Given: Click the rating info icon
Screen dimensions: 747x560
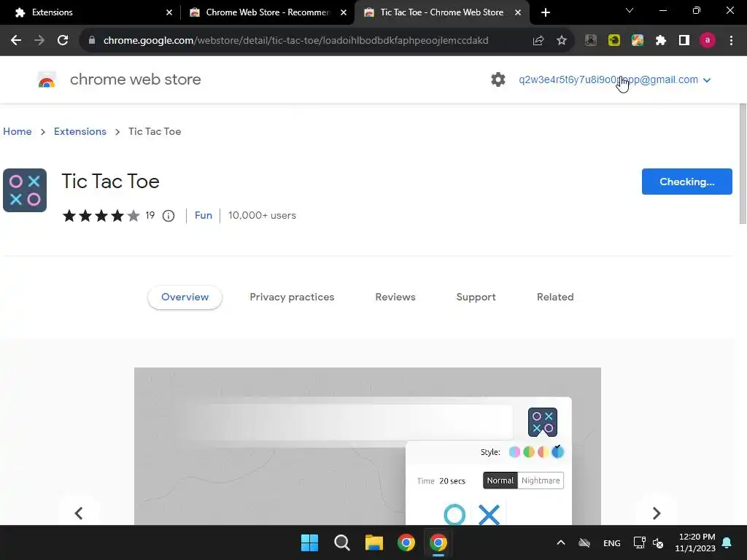Looking at the screenshot, I should (169, 216).
